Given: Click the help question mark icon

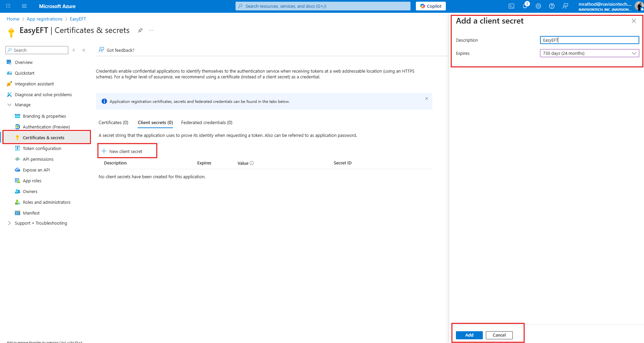Looking at the screenshot, I should pos(552,6).
